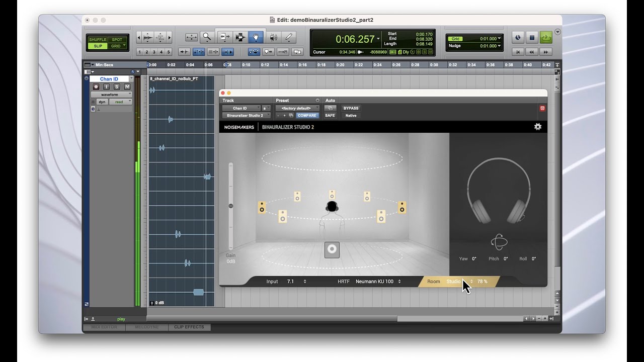644x362 pixels.
Task: Open the Input 7.1 format stepper
Action: click(305, 282)
